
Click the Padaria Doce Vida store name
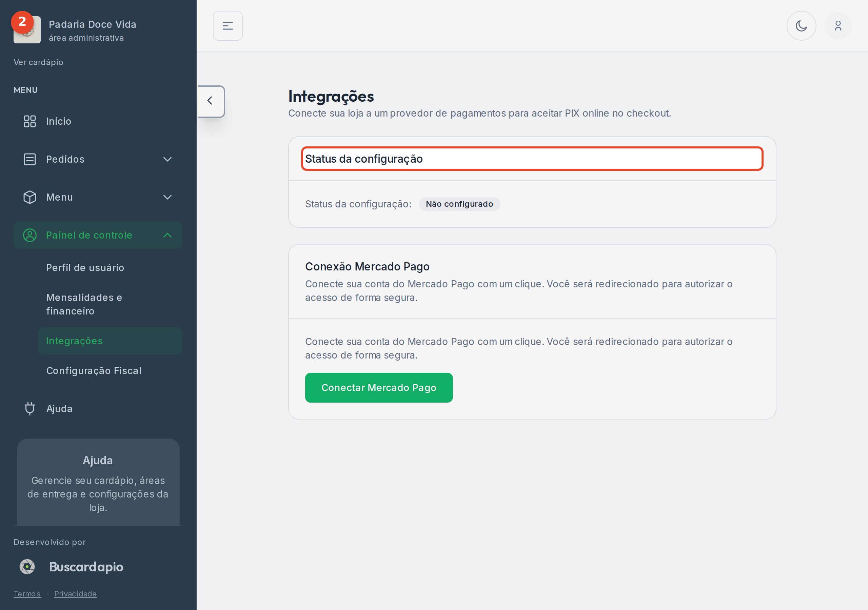(93, 24)
